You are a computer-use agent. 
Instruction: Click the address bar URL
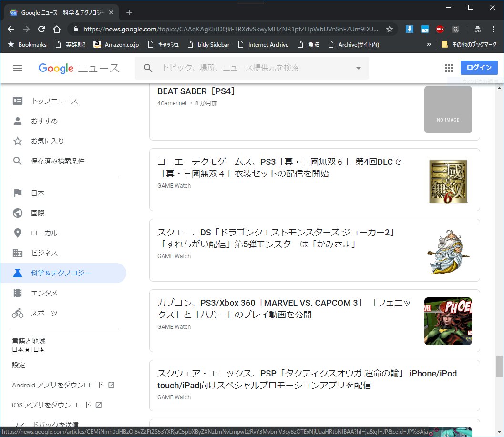230,29
